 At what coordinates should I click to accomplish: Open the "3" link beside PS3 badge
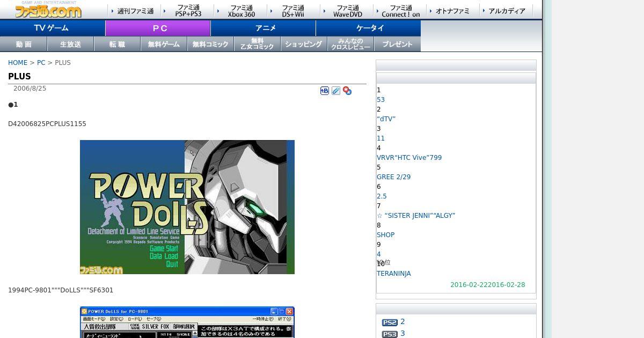click(402, 334)
